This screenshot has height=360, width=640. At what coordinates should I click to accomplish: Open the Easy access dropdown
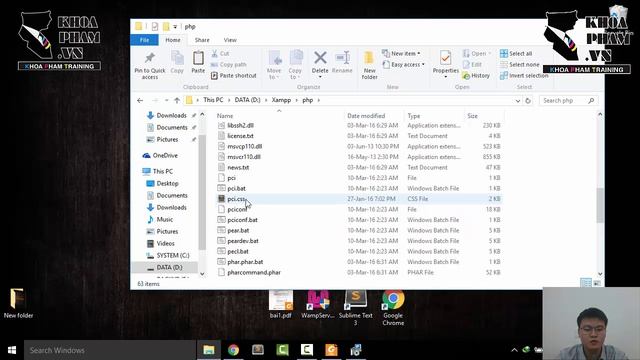(404, 64)
